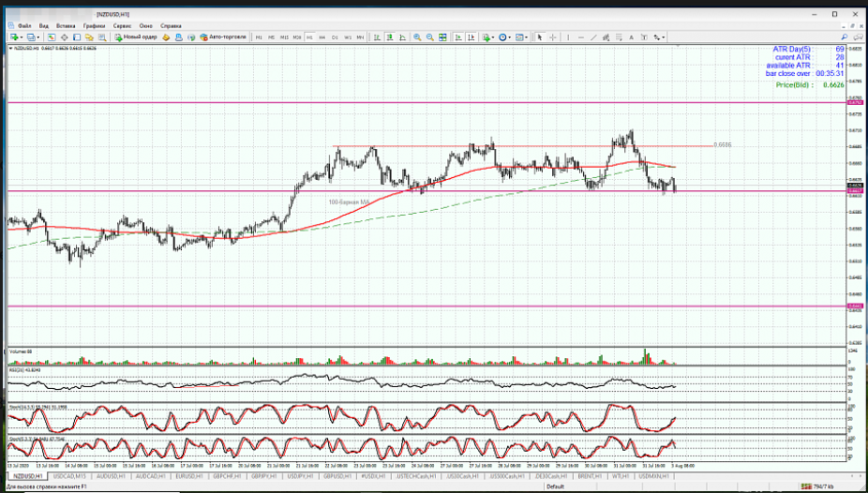868x493 pixels.
Task: Open the search magnifier icon
Action: 845,37
